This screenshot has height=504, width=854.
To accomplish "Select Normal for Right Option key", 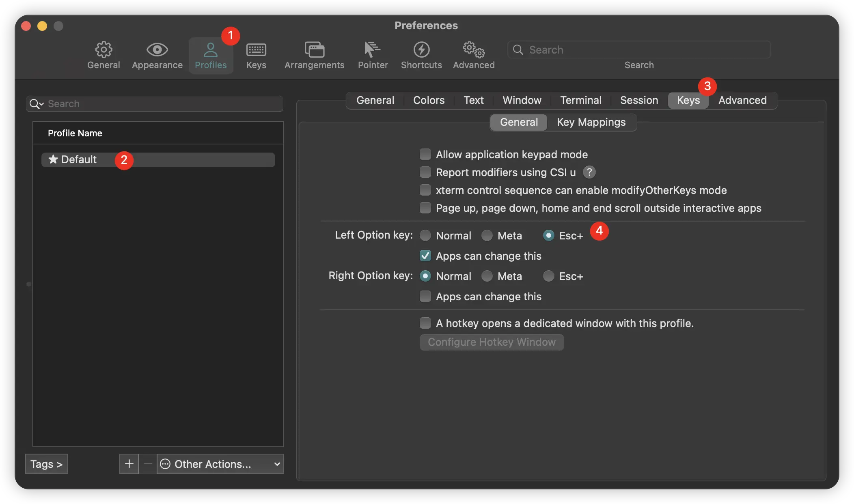I will coord(425,276).
